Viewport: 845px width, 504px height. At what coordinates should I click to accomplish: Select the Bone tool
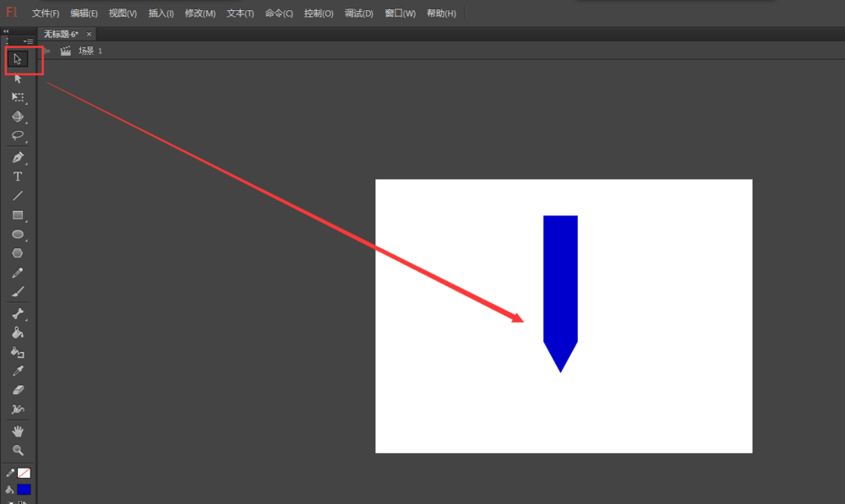point(17,313)
